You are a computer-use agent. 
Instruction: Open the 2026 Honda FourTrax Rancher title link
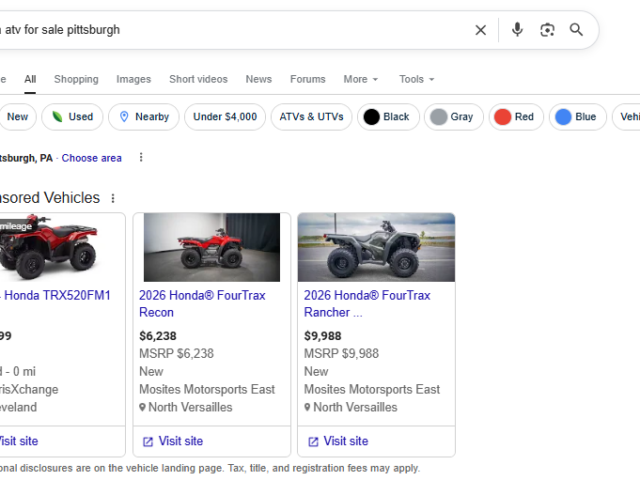[367, 304]
